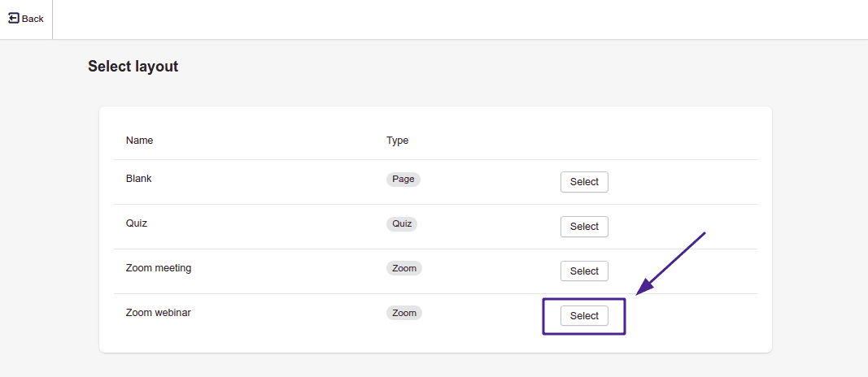Click Zoom badge in Zoom meeting row
This screenshot has height=377, width=868.
coord(403,268)
